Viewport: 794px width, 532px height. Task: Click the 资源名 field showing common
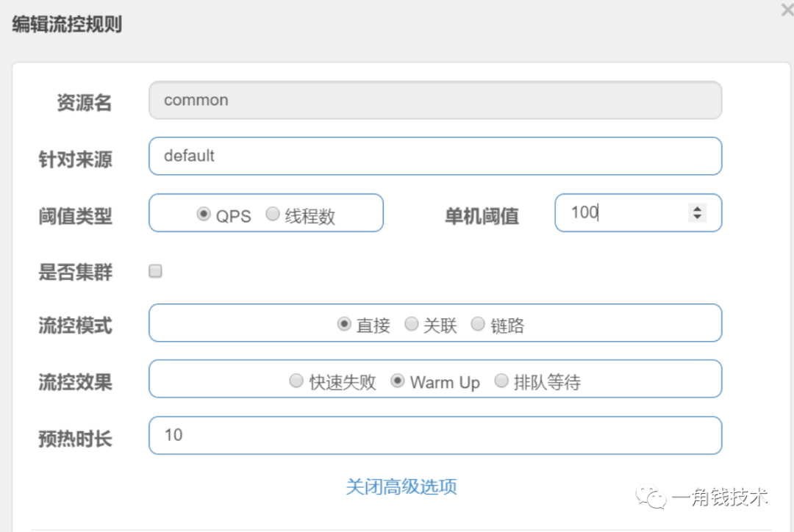click(434, 100)
